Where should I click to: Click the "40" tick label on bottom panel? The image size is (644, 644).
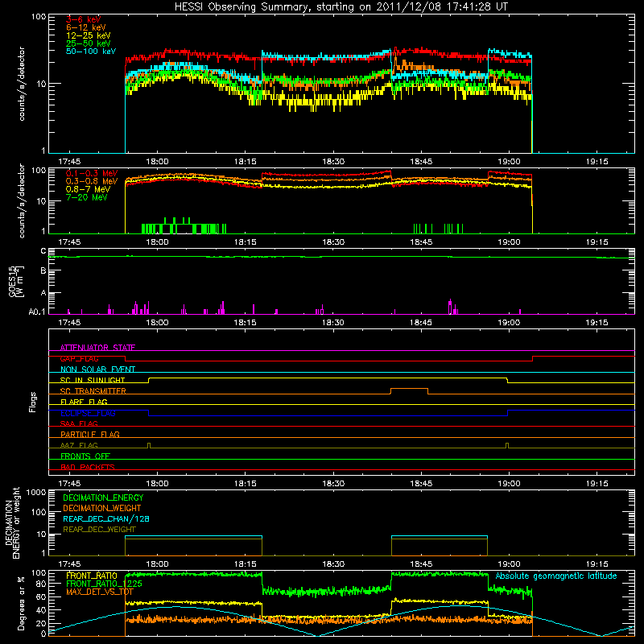coord(41,610)
